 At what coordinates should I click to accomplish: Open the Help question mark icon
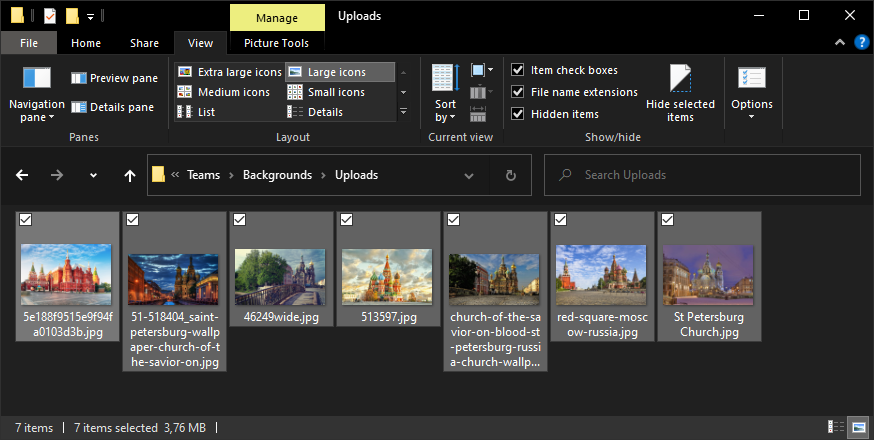point(861,43)
